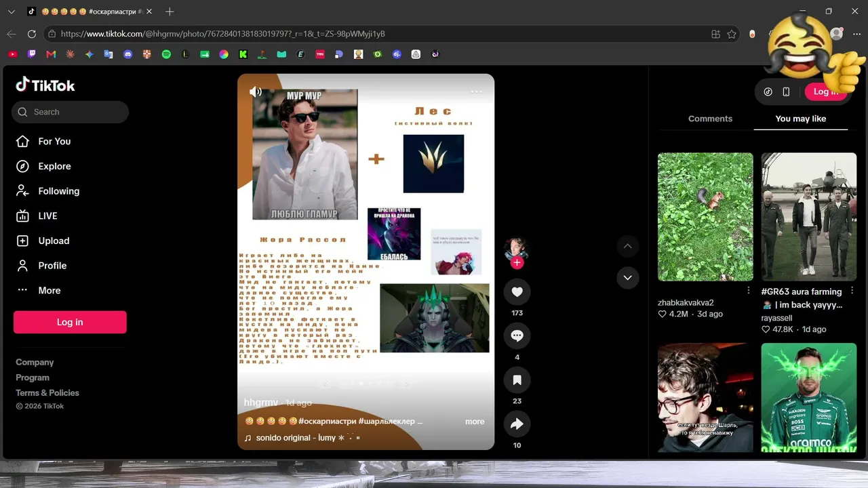
Task: Show the previous photo in the slideshow
Action: pos(325,384)
